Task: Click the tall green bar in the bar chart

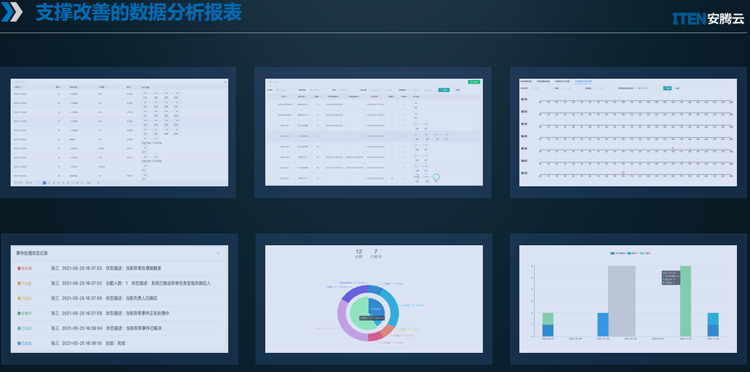Action: (x=685, y=301)
